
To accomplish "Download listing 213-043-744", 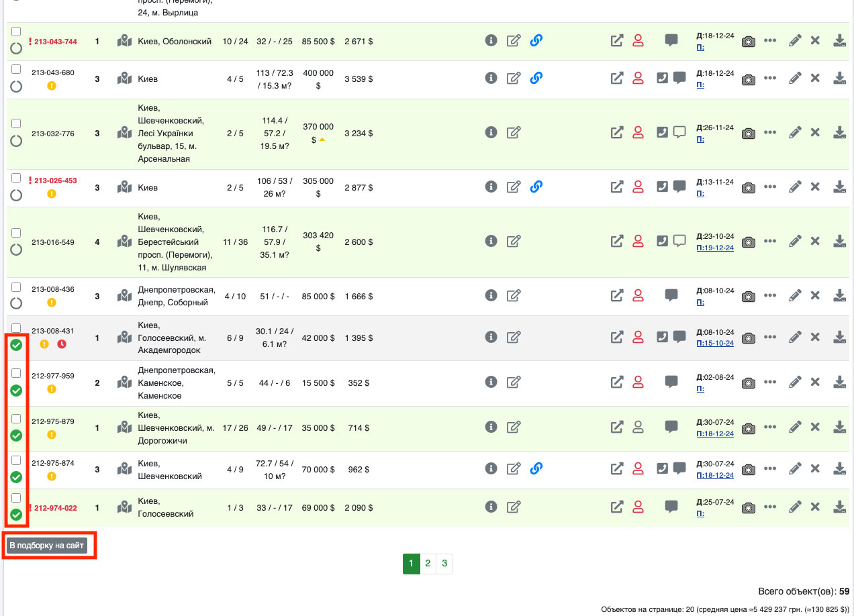I will 839,40.
